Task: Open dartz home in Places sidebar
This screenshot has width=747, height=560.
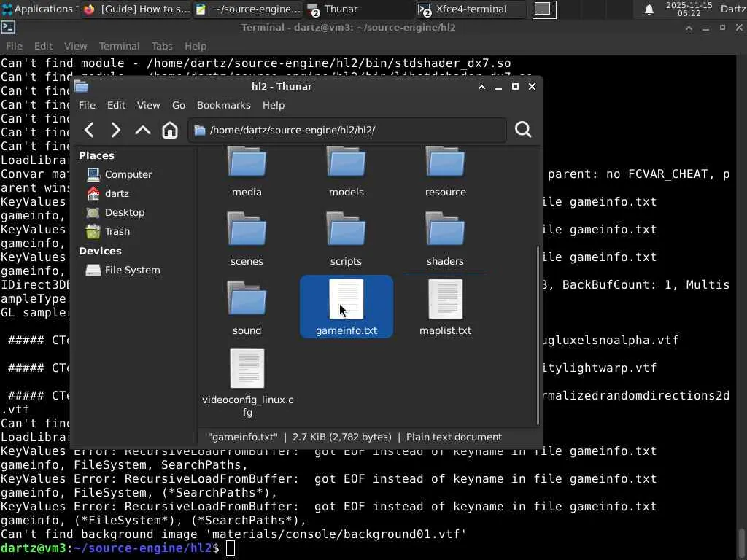Action: click(x=108, y=193)
